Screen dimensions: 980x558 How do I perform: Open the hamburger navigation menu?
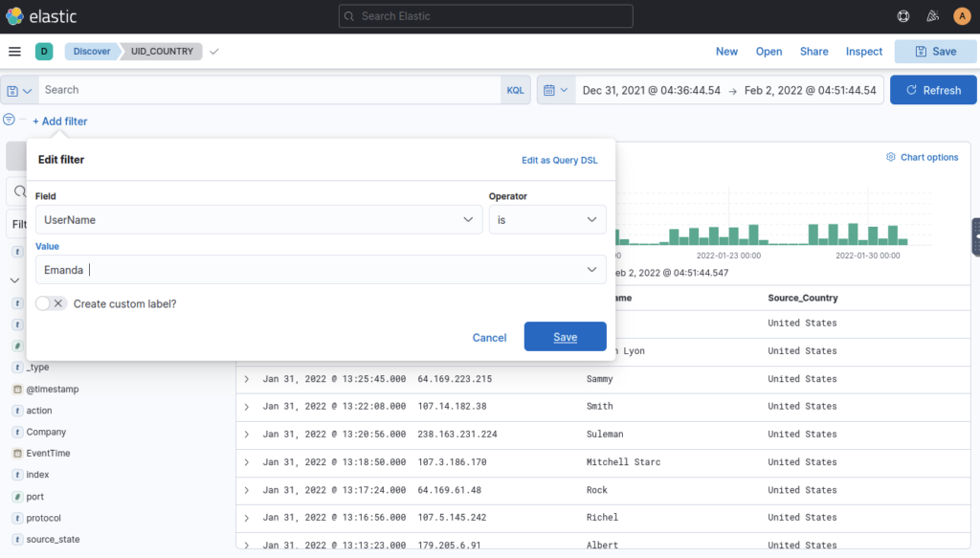point(14,52)
